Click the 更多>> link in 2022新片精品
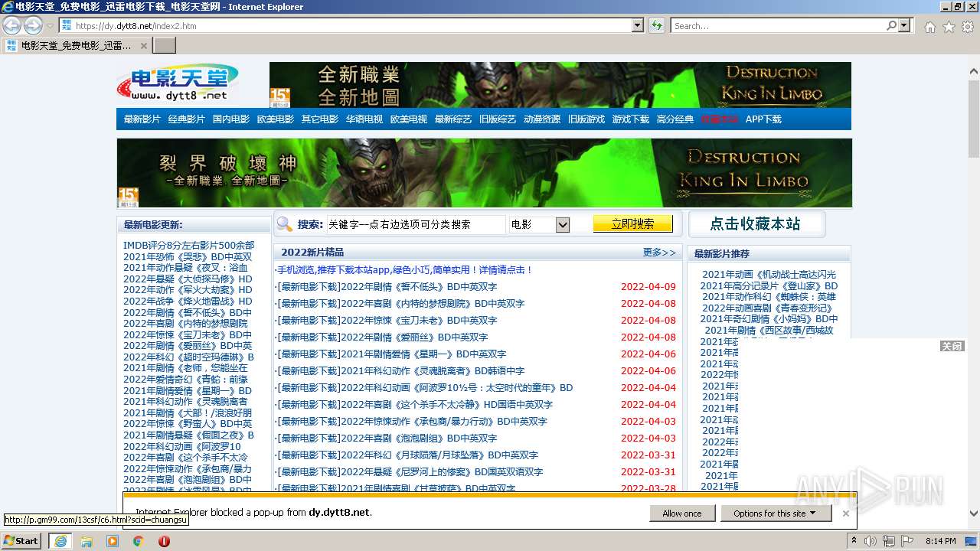 point(659,253)
